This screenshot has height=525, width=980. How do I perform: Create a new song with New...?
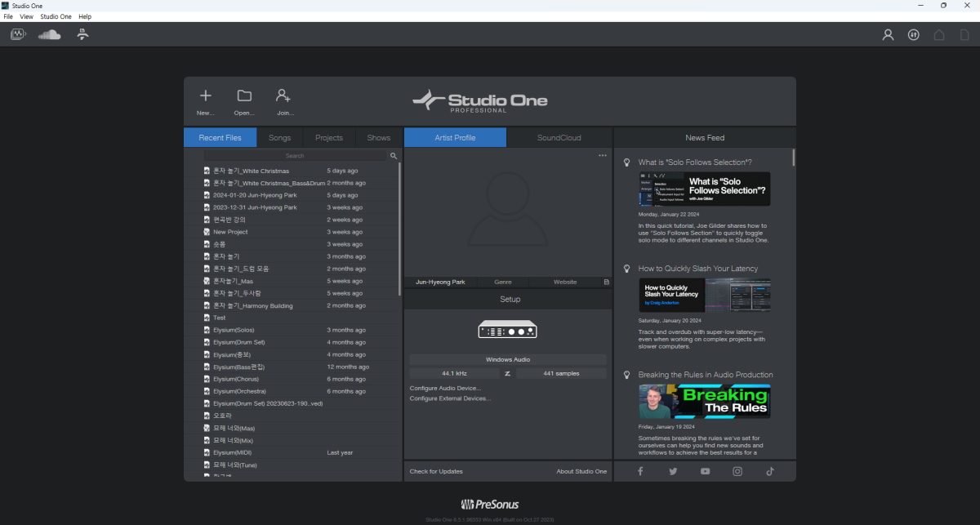click(206, 102)
